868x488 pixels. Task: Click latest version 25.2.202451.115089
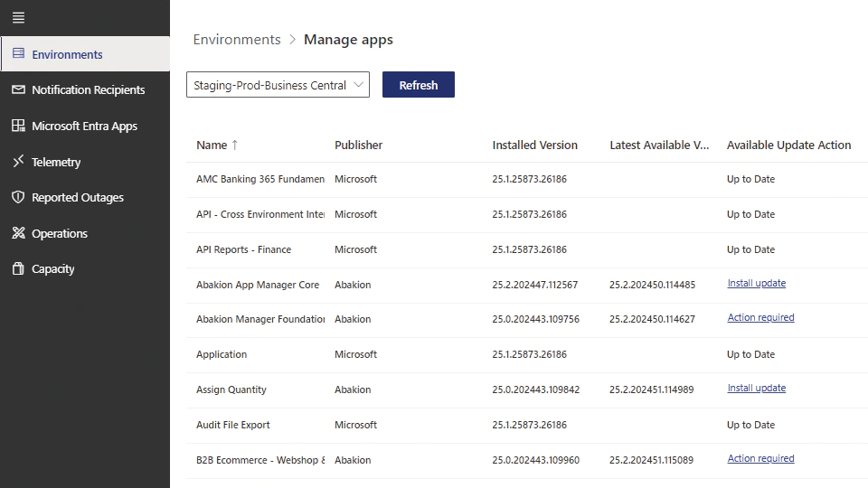pyautogui.click(x=652, y=460)
